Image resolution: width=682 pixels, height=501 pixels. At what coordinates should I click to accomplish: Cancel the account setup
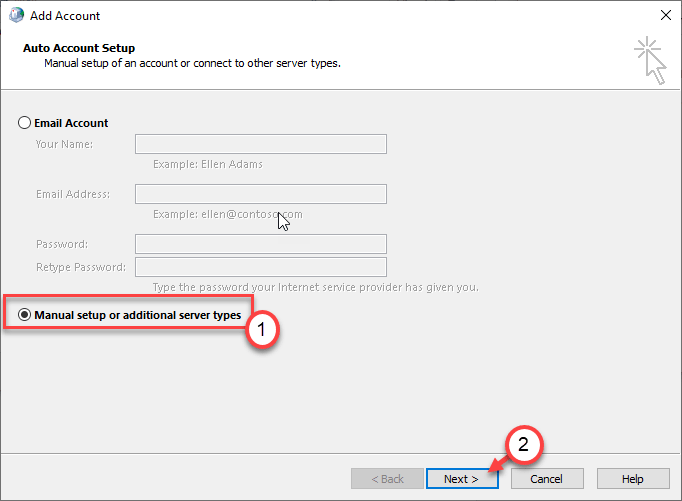[547, 479]
